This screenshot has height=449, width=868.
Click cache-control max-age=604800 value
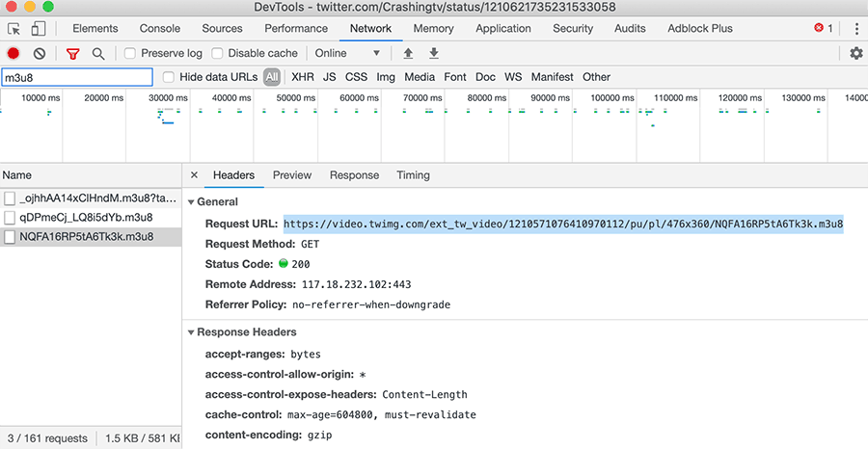(x=381, y=414)
